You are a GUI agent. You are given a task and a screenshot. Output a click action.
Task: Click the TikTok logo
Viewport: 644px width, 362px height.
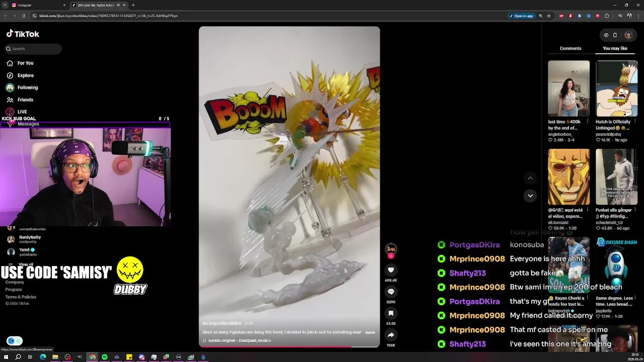23,34
